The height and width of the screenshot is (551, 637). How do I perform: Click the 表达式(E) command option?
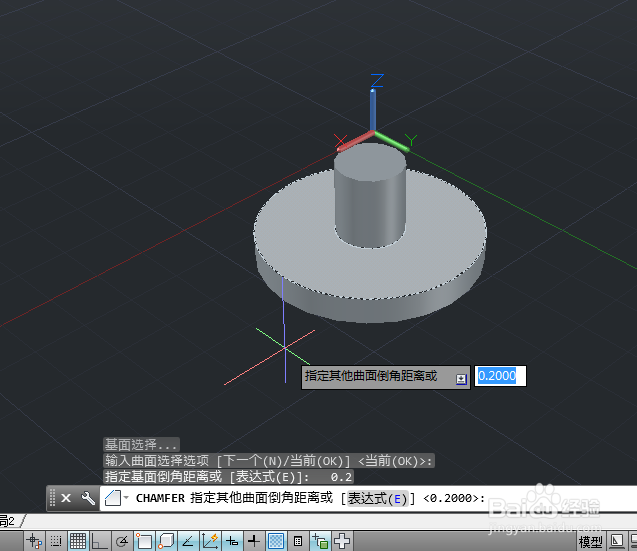pyautogui.click(x=377, y=498)
